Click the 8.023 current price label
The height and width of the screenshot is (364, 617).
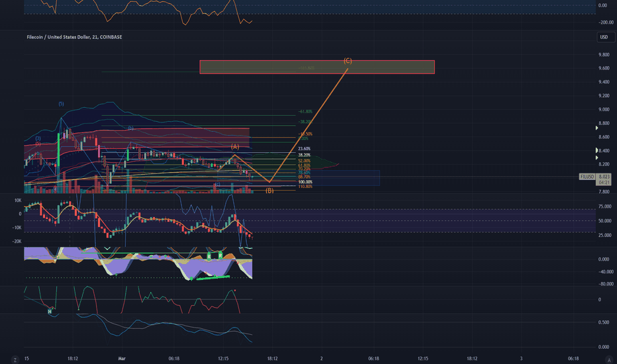(x=604, y=177)
